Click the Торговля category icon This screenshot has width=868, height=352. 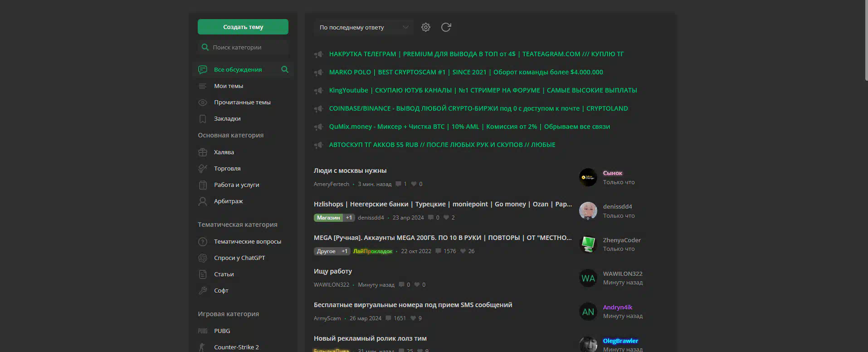click(203, 168)
